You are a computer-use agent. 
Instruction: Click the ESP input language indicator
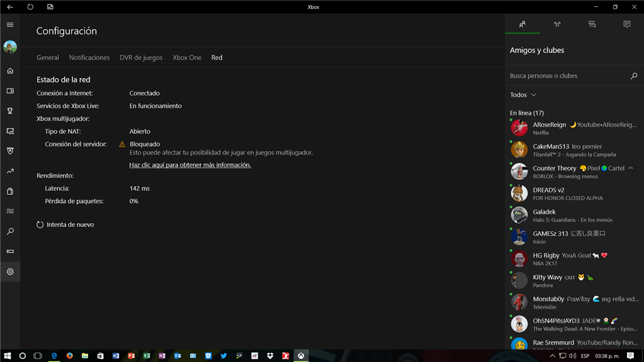pyautogui.click(x=585, y=356)
